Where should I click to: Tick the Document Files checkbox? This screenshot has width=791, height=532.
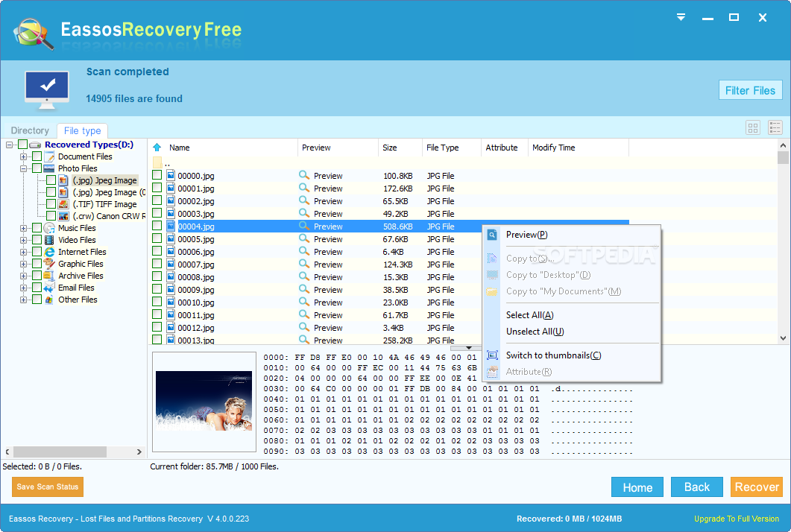[x=37, y=156]
